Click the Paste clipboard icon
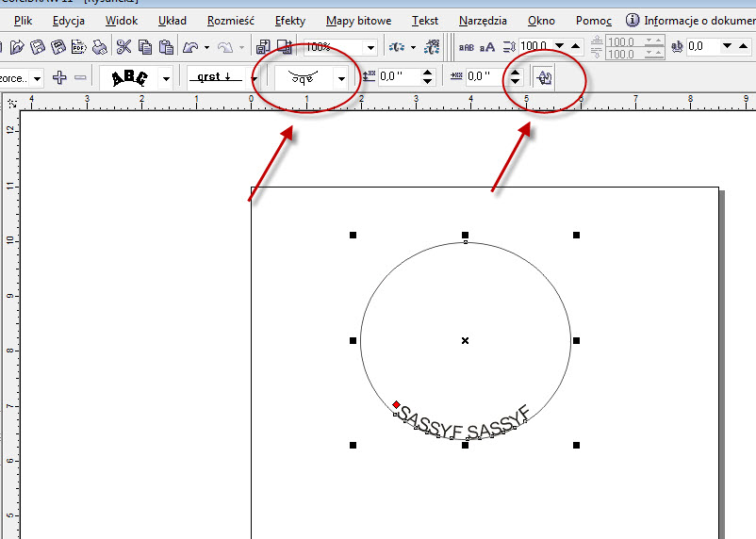The height and width of the screenshot is (539, 756). pos(164,46)
